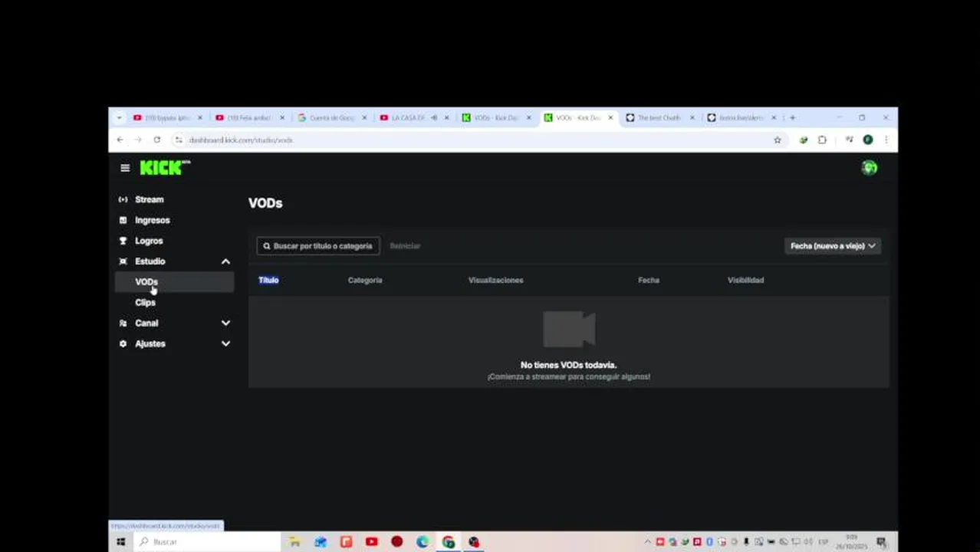Click the Stream broadcast icon
The image size is (980, 552).
pyautogui.click(x=123, y=199)
